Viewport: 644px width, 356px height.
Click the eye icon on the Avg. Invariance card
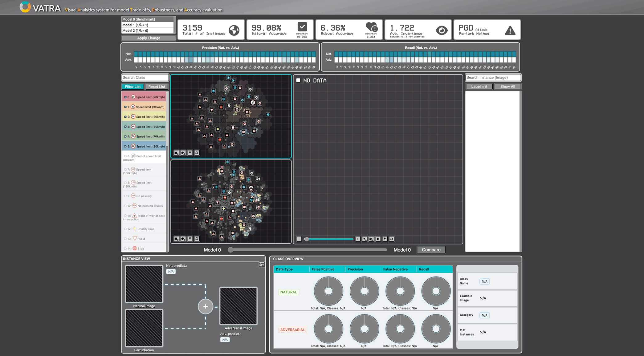click(442, 30)
